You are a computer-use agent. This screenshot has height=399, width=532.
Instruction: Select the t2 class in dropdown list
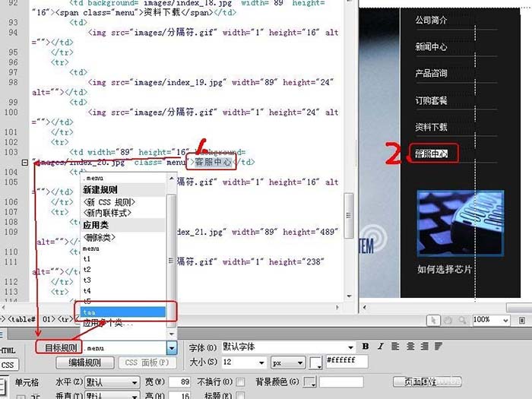tap(87, 269)
